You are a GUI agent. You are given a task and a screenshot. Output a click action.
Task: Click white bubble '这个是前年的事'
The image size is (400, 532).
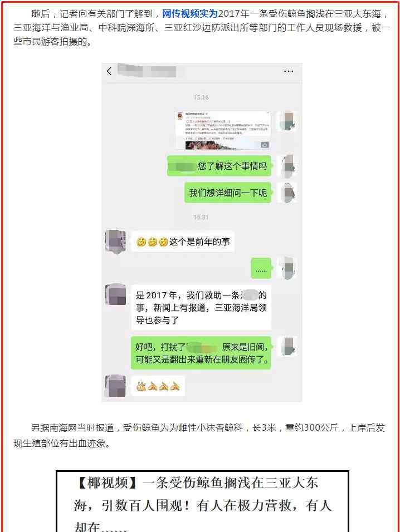[x=183, y=242]
